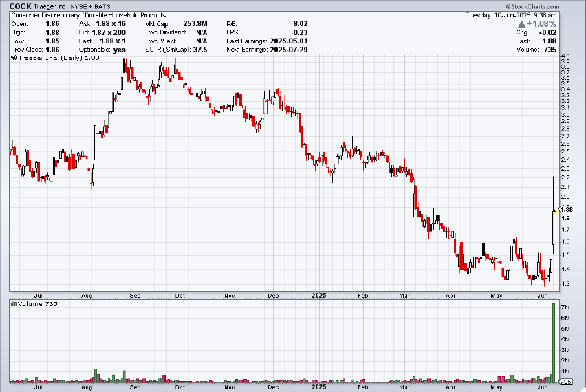The height and width of the screenshot is (392, 586).
Task: Click the Traeger Inc. company name in the header
Action: (x=50, y=6)
